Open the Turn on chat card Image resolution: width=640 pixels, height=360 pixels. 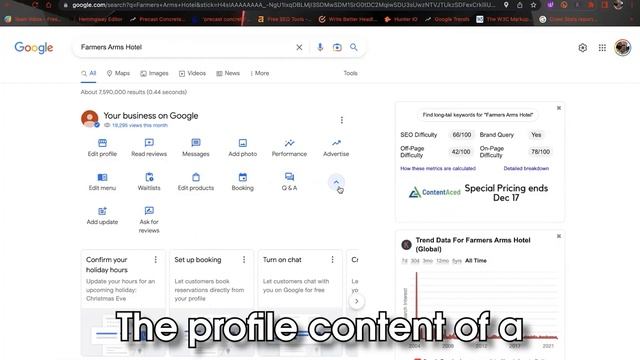pyautogui.click(x=300, y=303)
